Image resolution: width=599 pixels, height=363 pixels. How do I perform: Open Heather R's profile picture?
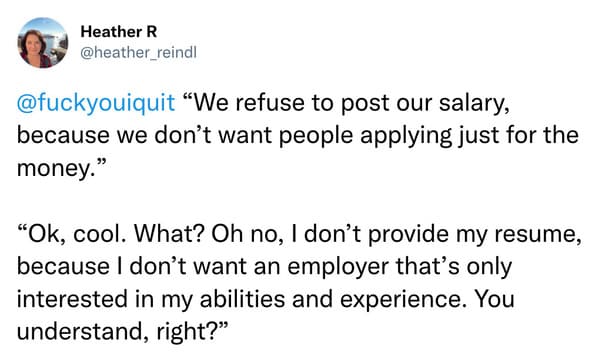pyautogui.click(x=43, y=43)
